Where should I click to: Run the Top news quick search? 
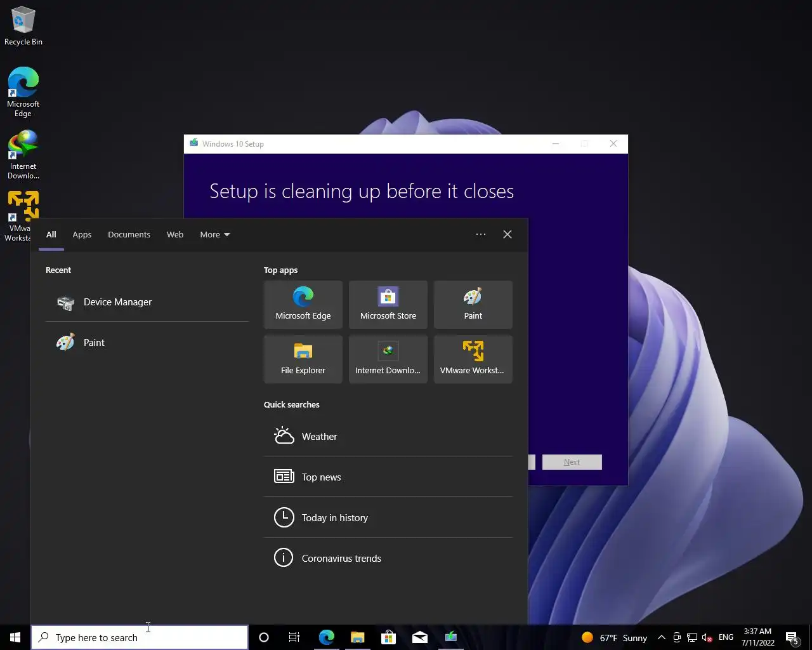pos(388,477)
